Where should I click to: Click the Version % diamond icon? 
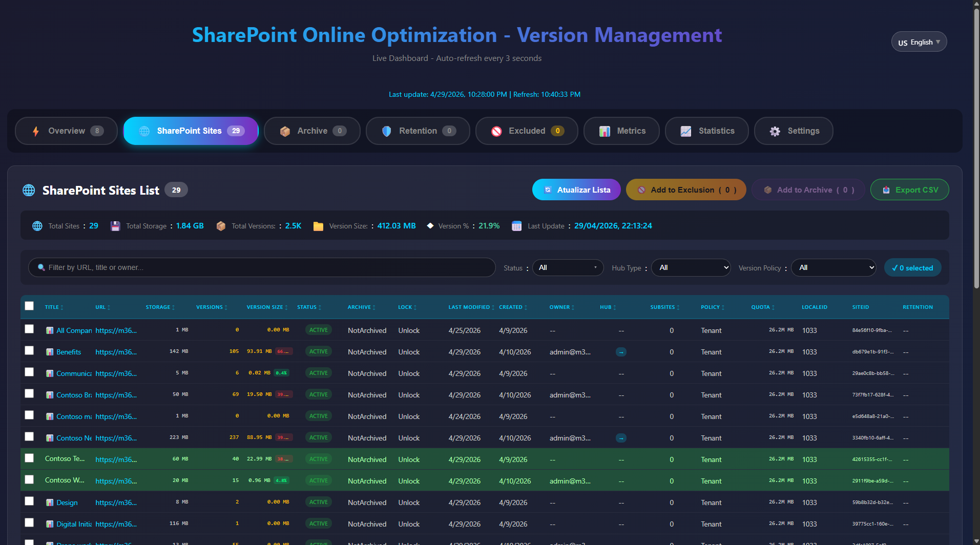click(430, 226)
